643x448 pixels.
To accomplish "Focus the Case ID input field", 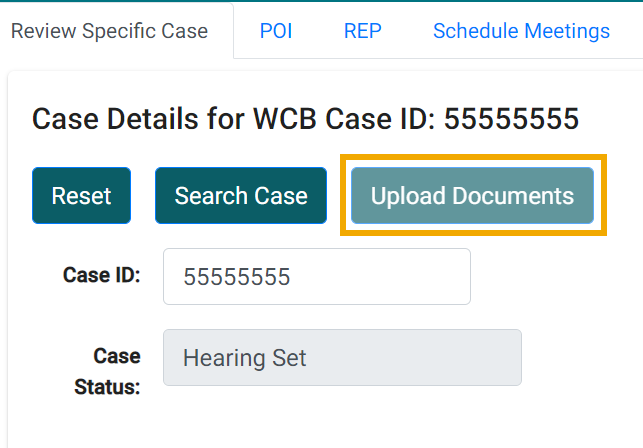I will tap(316, 276).
